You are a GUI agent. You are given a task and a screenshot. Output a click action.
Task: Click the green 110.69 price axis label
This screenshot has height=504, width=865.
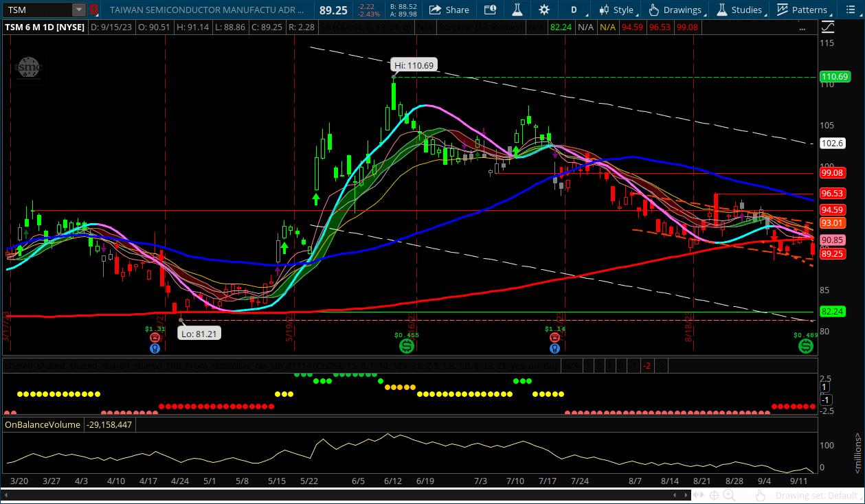tap(835, 76)
